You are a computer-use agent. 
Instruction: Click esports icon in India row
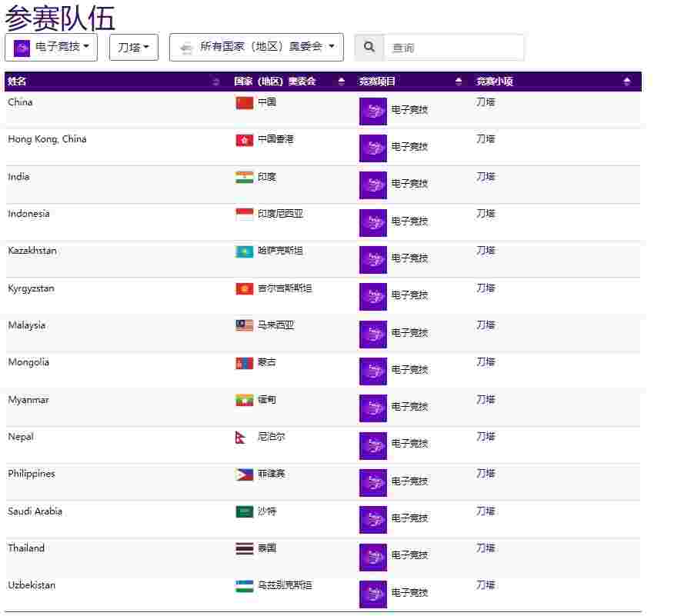pos(373,185)
